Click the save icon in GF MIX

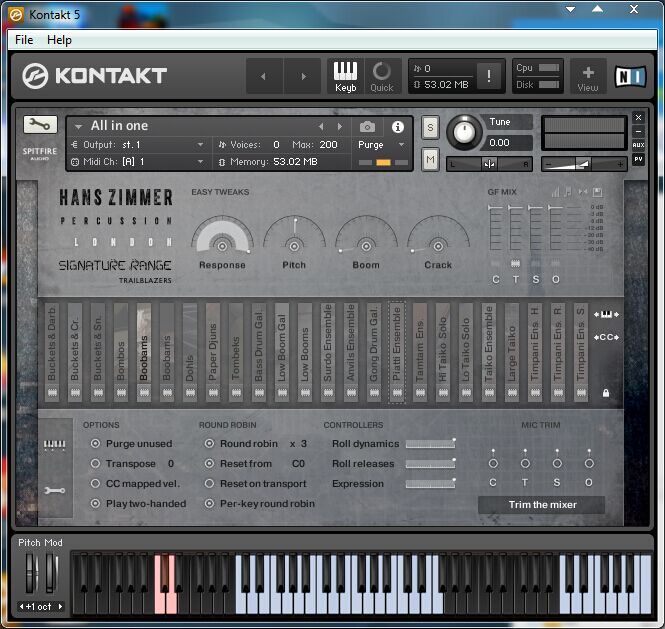597,193
